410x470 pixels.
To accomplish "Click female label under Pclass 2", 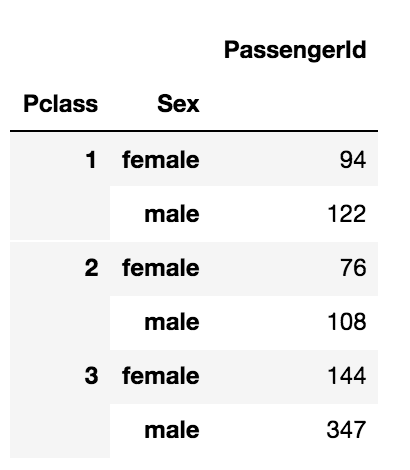I will click(x=161, y=268).
